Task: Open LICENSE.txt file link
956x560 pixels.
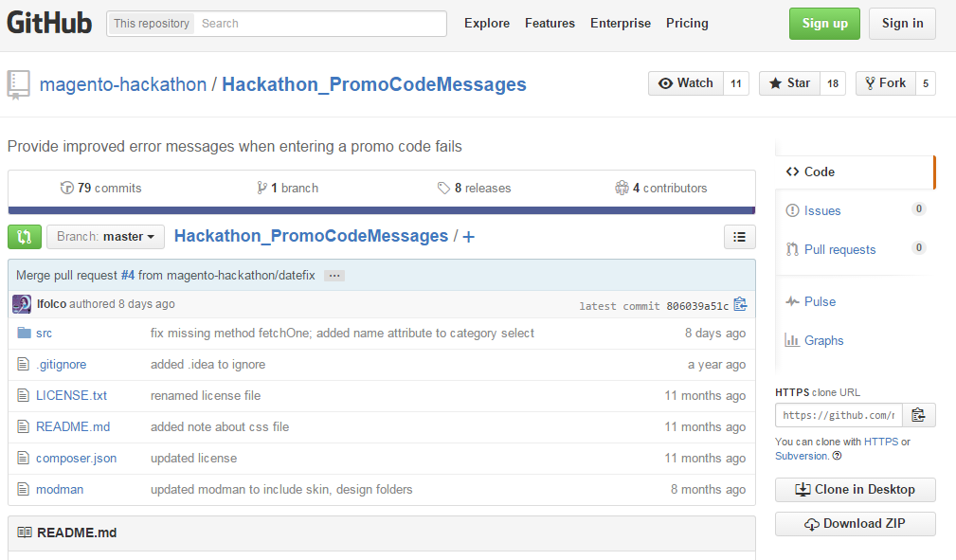Action: 71,395
